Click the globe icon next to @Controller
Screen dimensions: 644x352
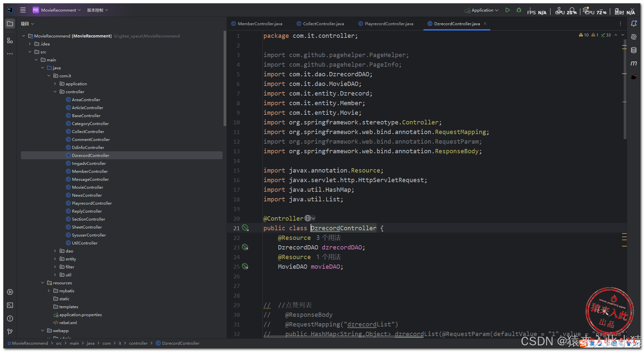(x=308, y=218)
